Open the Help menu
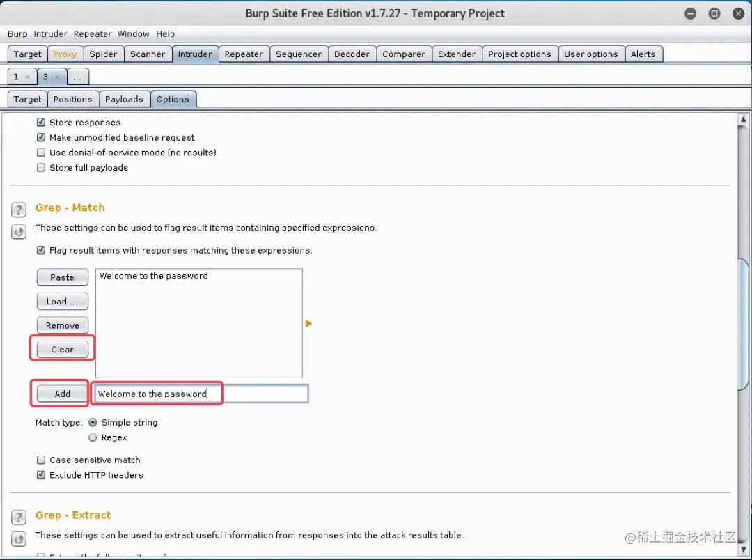The width and height of the screenshot is (752, 560). (x=166, y=34)
